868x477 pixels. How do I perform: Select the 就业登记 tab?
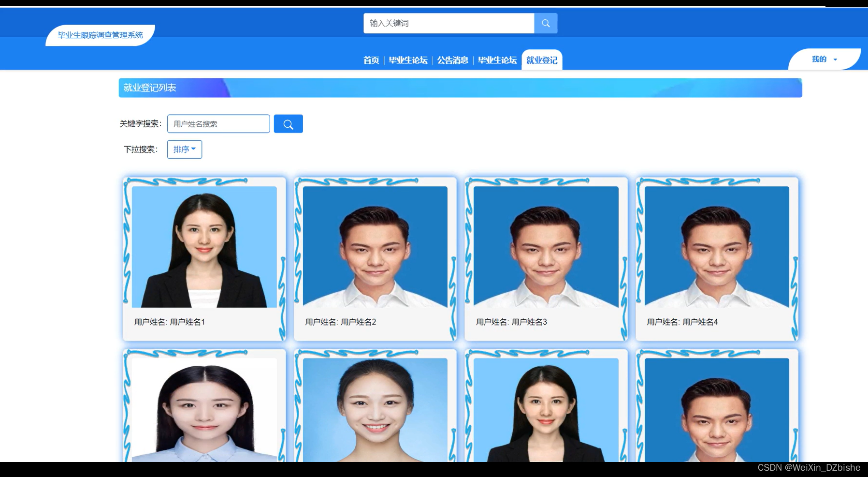click(x=542, y=60)
